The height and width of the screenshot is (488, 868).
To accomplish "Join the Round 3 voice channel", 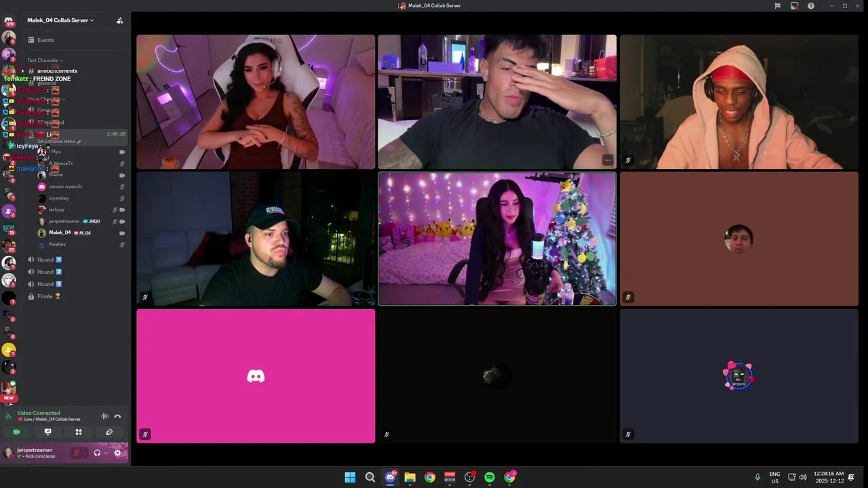I will point(75,284).
